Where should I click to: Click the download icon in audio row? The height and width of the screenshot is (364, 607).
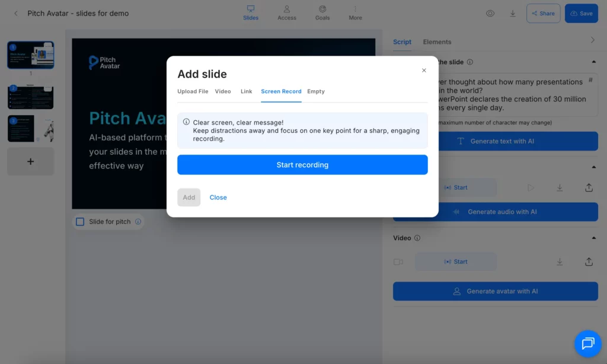click(x=560, y=187)
